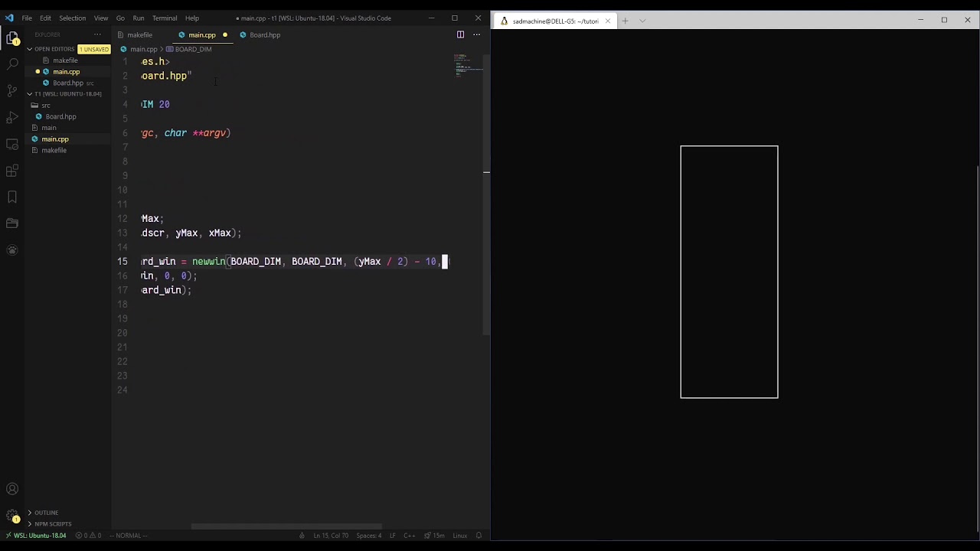This screenshot has height=551, width=980.
Task: Open a new tab in terminal window
Action: (625, 21)
